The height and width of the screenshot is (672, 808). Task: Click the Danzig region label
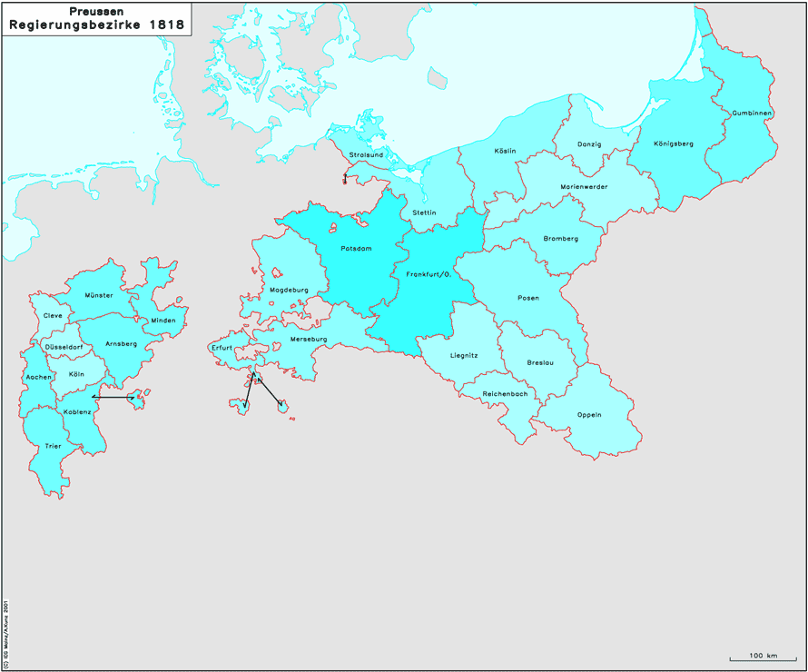coord(589,144)
